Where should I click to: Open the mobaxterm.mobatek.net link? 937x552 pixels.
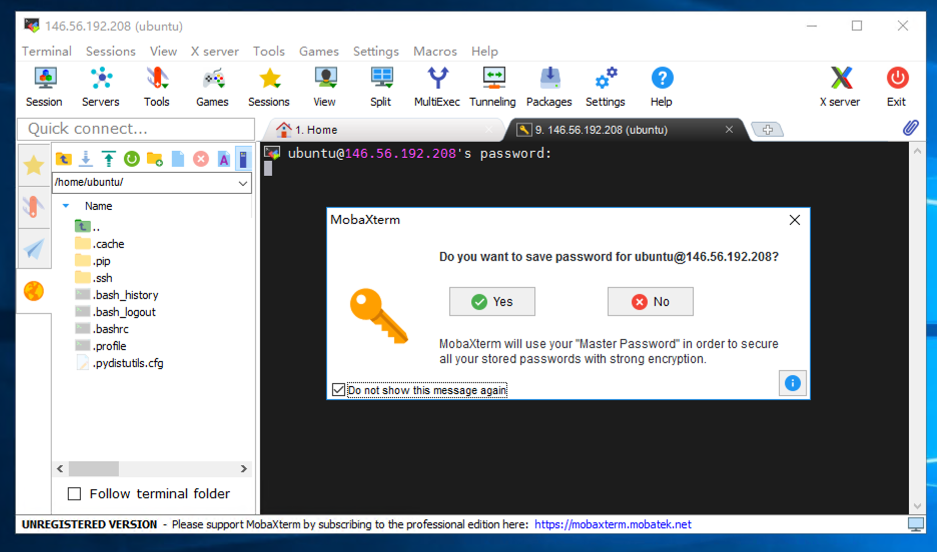(613, 525)
